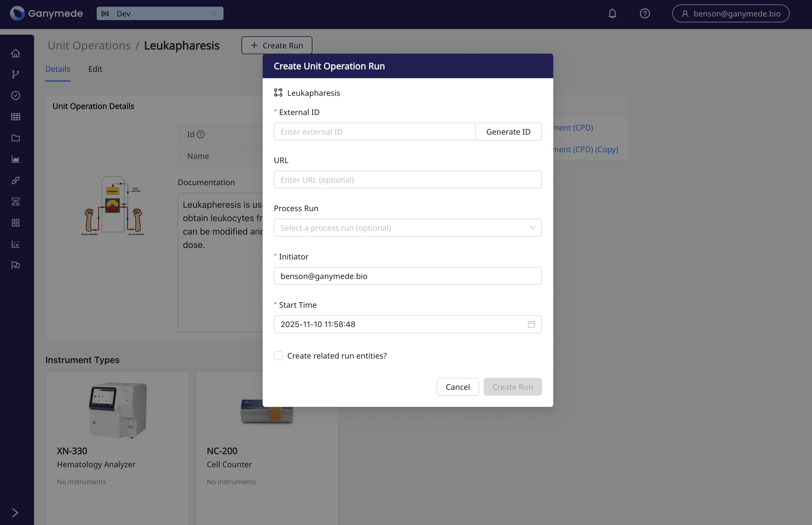The image size is (812, 525).
Task: Click the area chart sidebar icon
Action: (16, 159)
